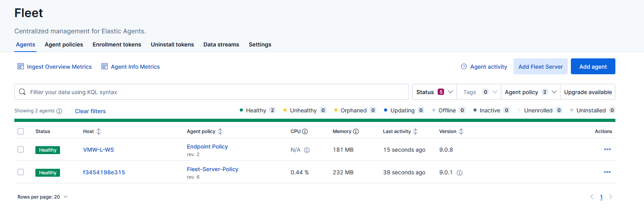Image resolution: width=644 pixels, height=220 pixels.
Task: Click info icon next to version 9.0.1
Action: click(460, 173)
